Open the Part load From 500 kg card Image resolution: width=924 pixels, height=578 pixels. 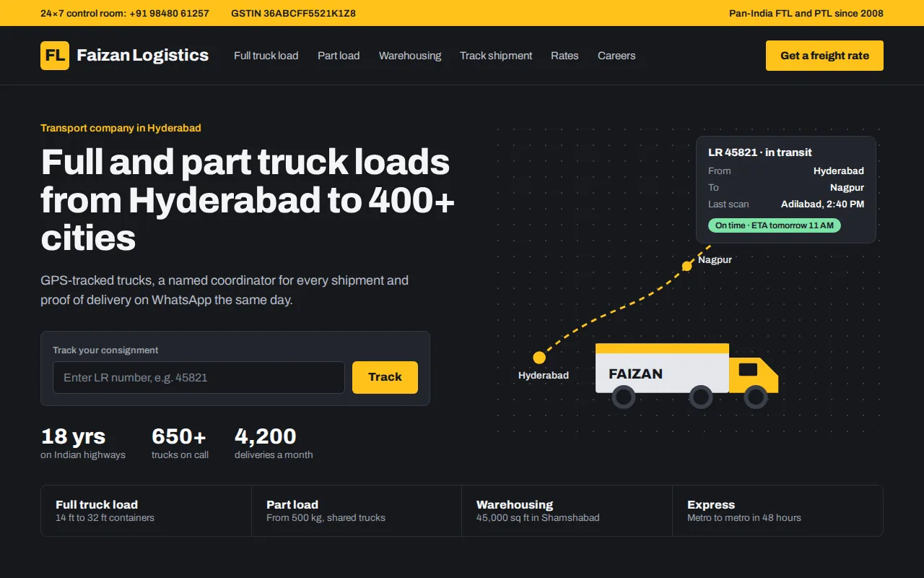[x=357, y=511]
